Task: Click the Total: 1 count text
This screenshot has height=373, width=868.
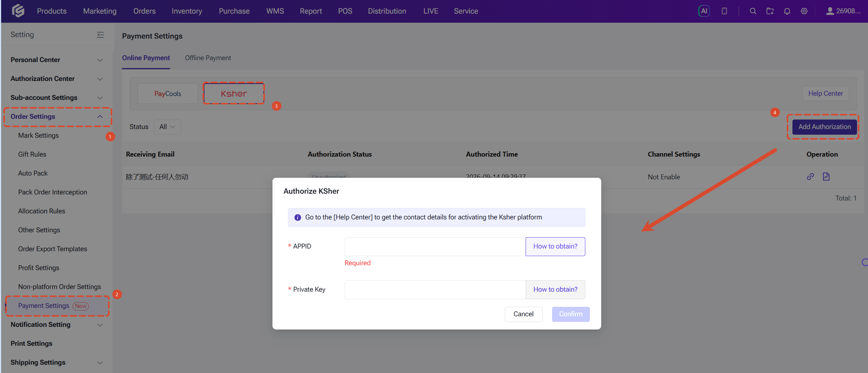Action: pyautogui.click(x=846, y=198)
